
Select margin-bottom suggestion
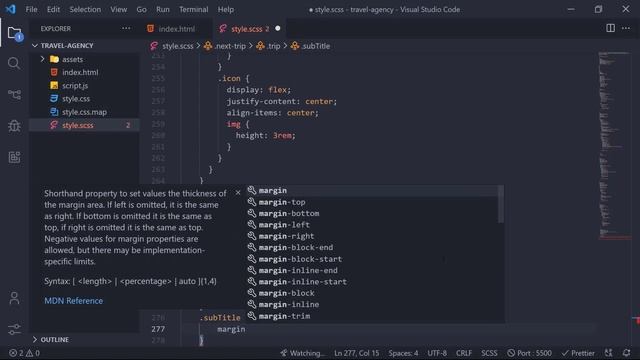(x=371, y=213)
